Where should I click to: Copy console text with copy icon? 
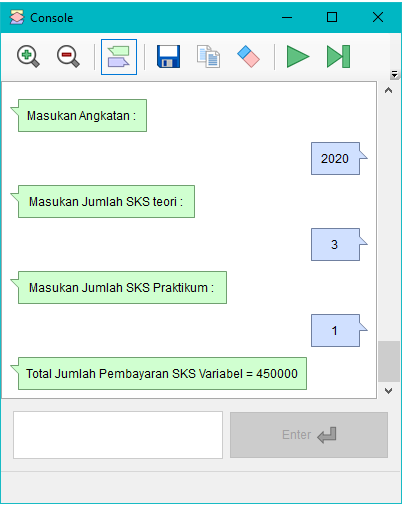208,57
